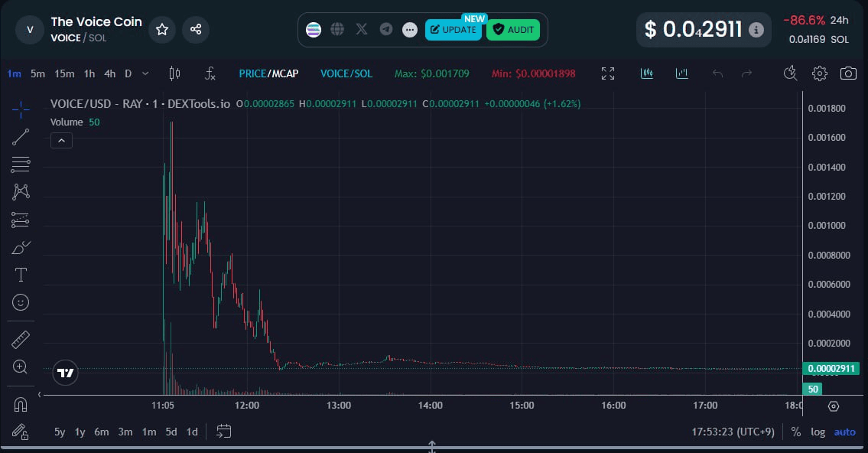
Task: Open price axis settings gear at bottom right
Action: pyautogui.click(x=834, y=406)
